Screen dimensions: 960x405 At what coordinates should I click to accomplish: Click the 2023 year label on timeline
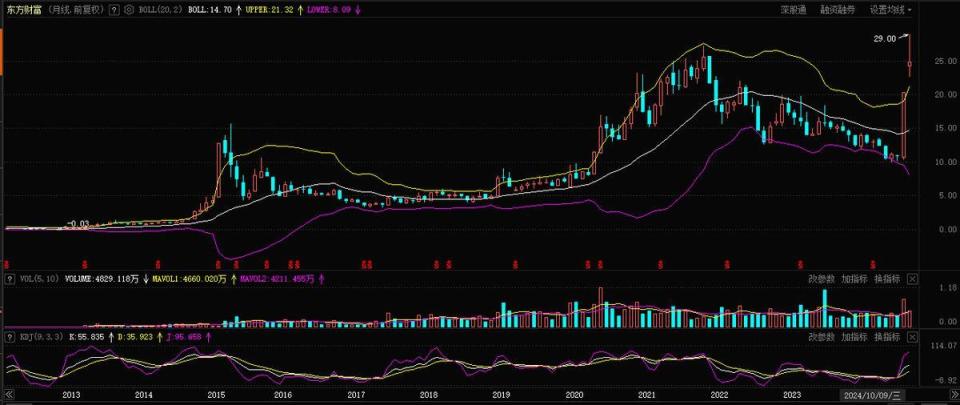click(792, 394)
